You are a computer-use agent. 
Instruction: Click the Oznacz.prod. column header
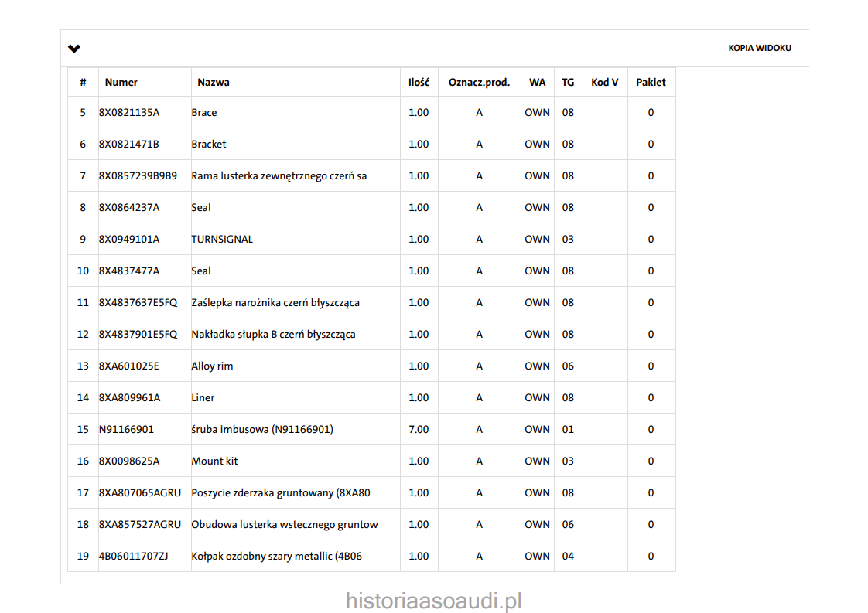pyautogui.click(x=479, y=82)
